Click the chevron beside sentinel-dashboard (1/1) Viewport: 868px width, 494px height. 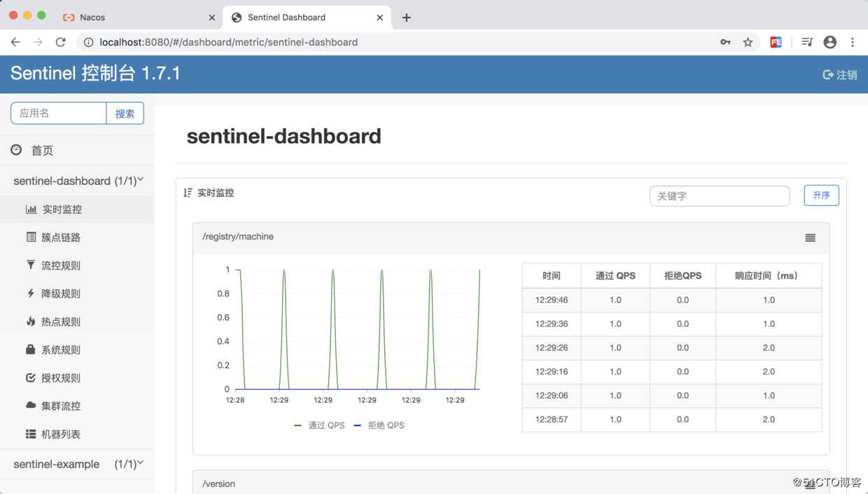(x=141, y=180)
